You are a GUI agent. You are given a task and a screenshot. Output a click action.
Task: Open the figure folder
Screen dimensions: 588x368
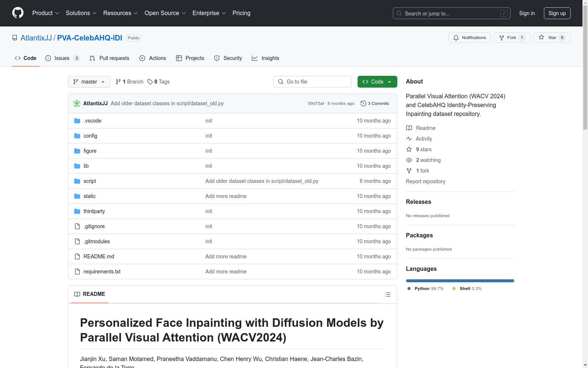pos(90,151)
